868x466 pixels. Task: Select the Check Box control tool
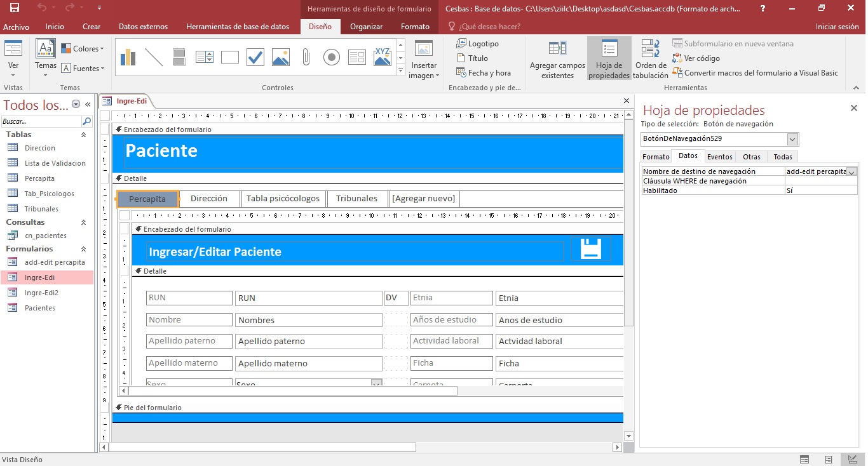coord(255,57)
